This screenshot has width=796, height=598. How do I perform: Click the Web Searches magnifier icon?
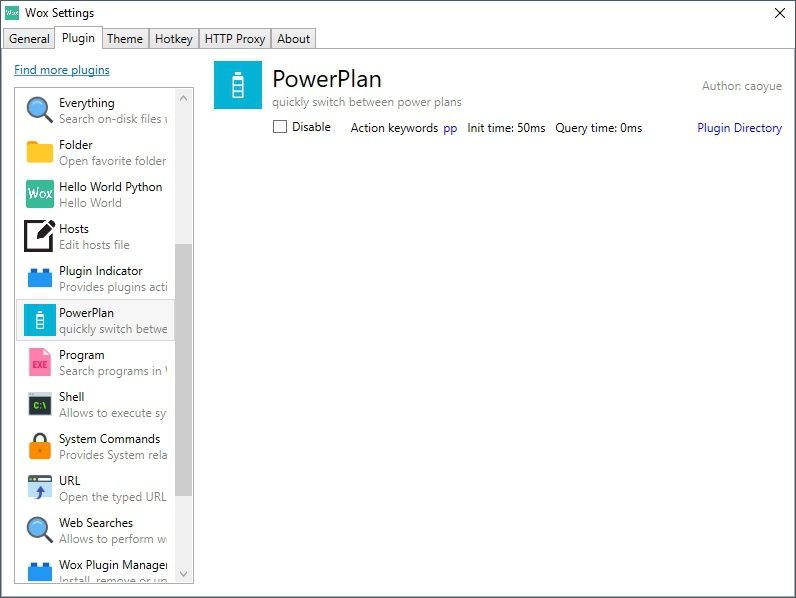tap(40, 530)
